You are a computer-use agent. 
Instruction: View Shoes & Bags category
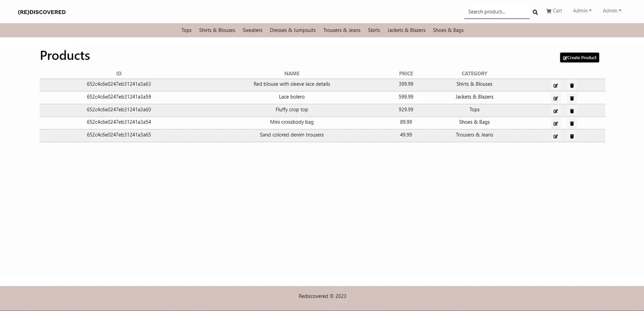448,30
